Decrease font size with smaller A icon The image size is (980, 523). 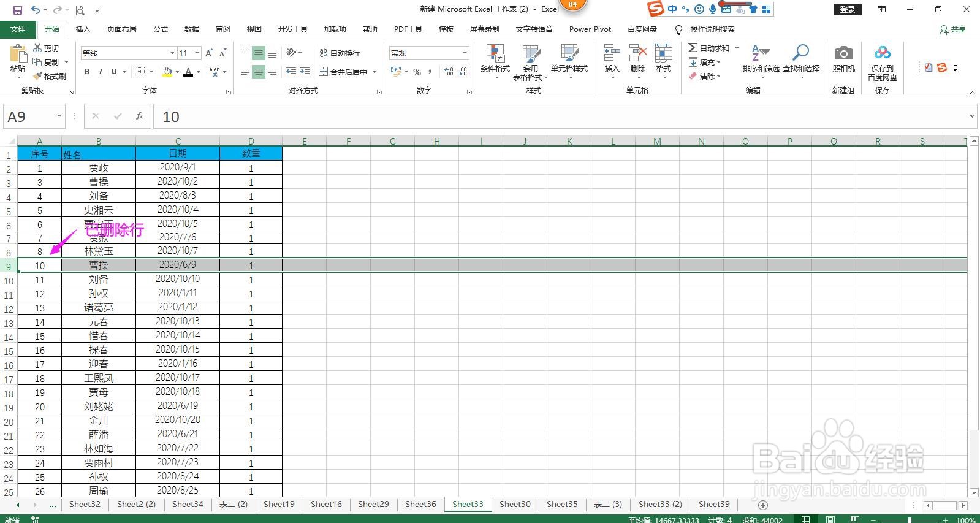222,53
